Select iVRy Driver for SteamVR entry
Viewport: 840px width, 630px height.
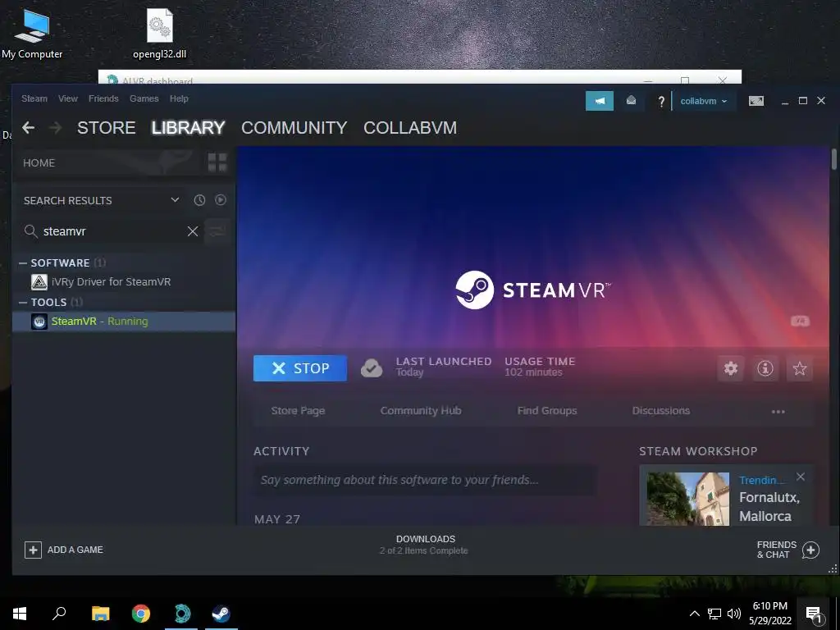point(124,282)
